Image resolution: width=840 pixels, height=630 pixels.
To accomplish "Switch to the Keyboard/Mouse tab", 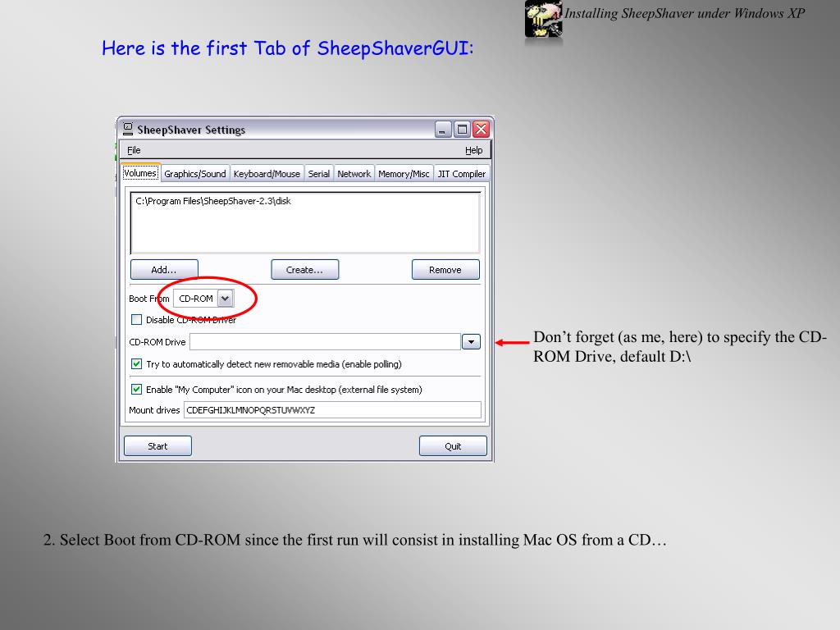I will tap(267, 174).
